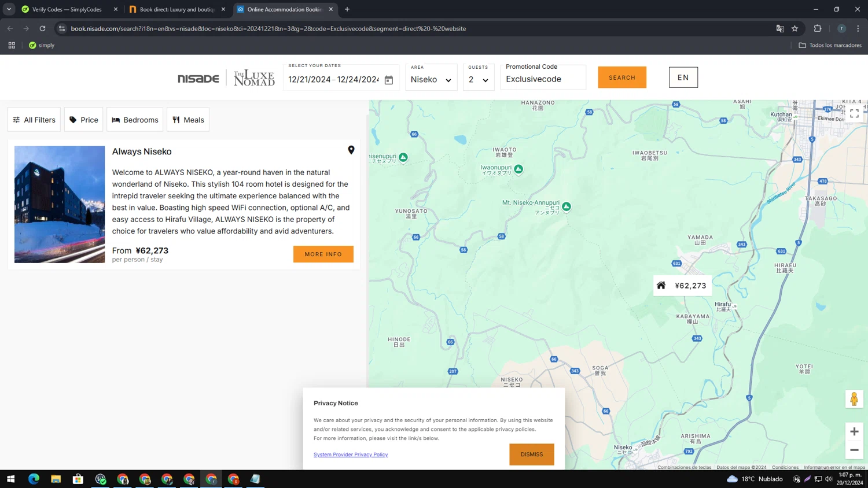
Task: Click the browser address bar URL
Action: point(269,28)
